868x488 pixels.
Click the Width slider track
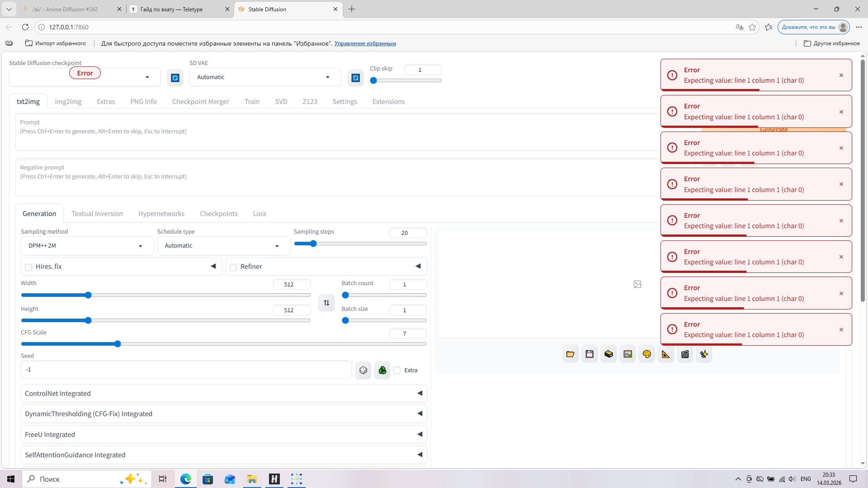pyautogui.click(x=166, y=296)
